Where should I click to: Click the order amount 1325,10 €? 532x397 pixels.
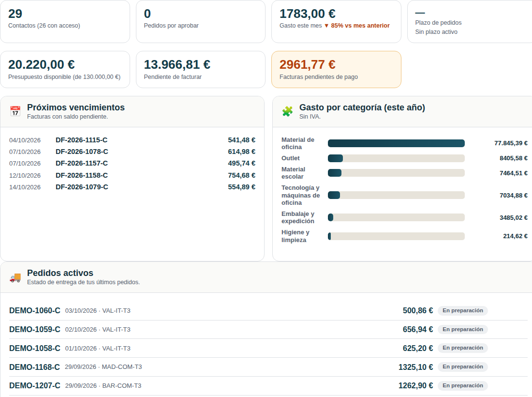[415, 367]
